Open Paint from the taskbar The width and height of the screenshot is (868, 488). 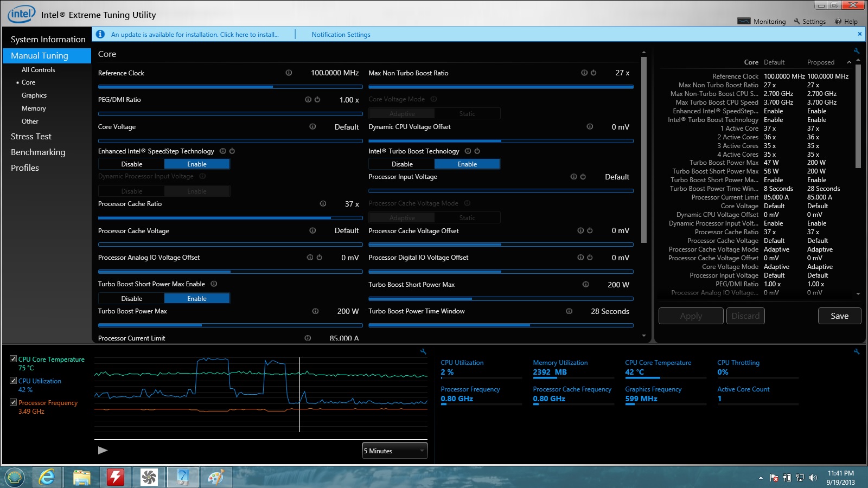[x=216, y=477]
